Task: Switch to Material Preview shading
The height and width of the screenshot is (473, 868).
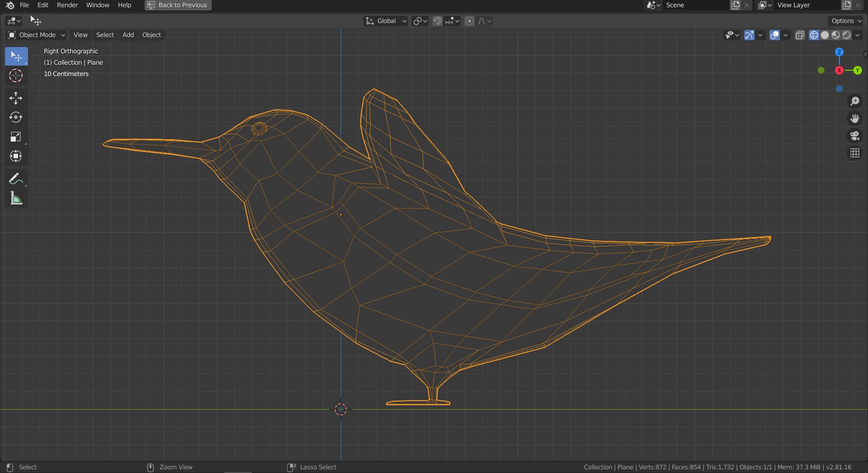Action: (835, 35)
